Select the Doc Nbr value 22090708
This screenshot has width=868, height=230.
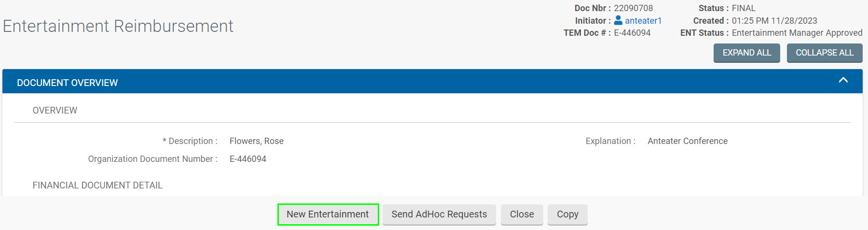click(x=634, y=8)
